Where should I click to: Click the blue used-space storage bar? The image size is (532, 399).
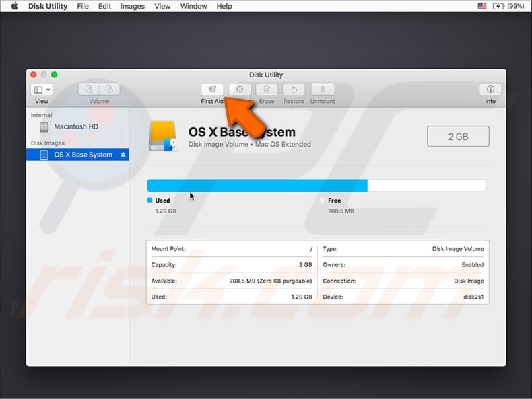point(257,186)
